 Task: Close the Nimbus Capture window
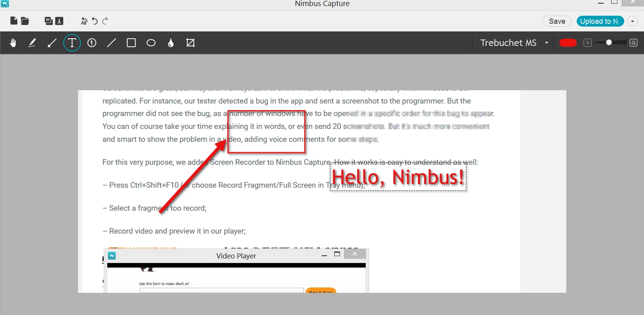tap(633, 3)
